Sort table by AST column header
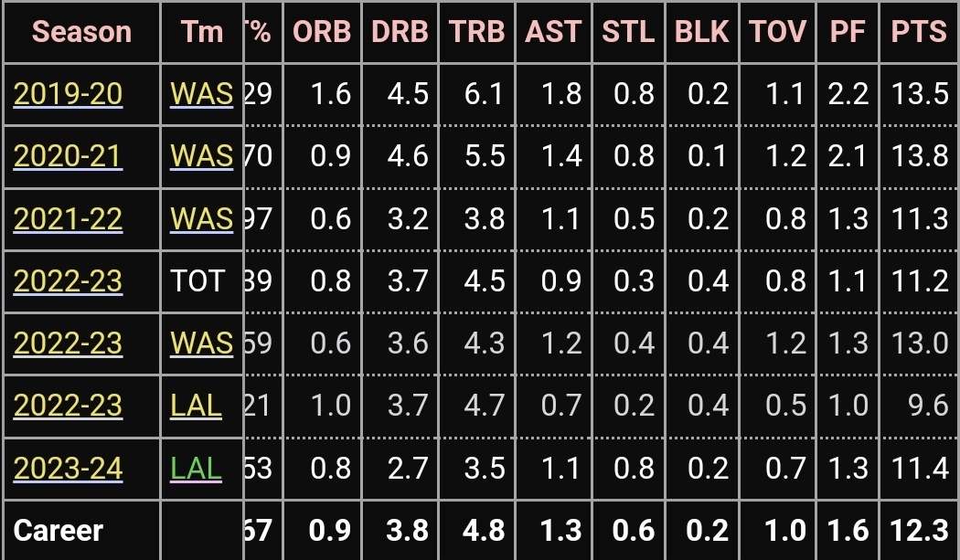 pyautogui.click(x=553, y=32)
